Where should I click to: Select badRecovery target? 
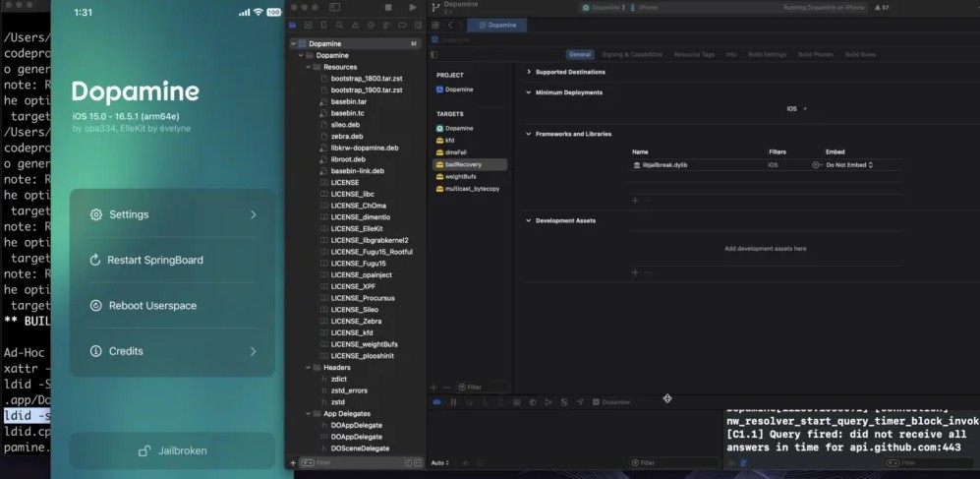(470, 164)
